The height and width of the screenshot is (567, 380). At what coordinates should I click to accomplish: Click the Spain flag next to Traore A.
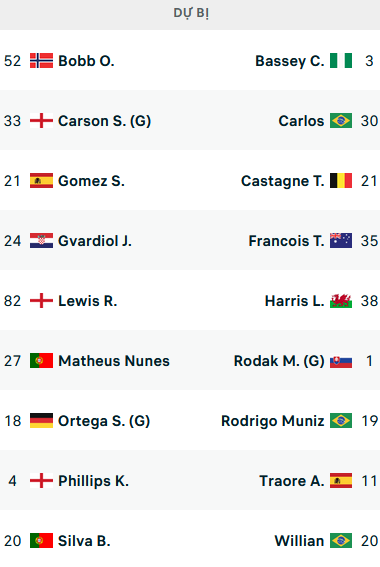pyautogui.click(x=341, y=481)
